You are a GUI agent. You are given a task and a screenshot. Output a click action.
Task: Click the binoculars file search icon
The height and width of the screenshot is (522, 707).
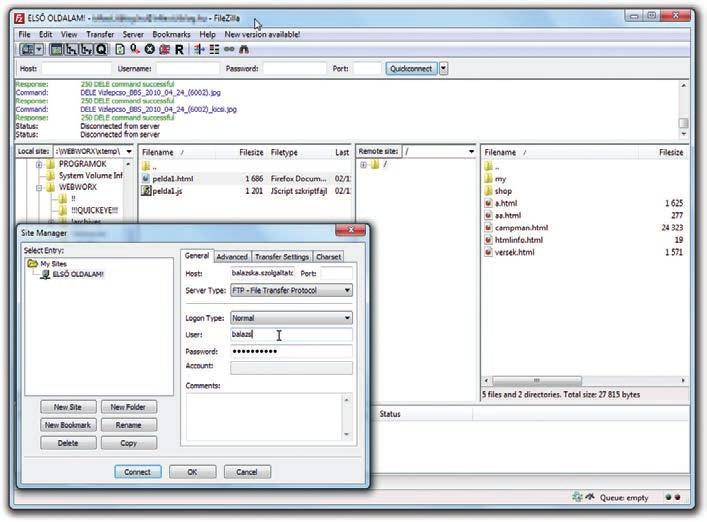[244, 50]
